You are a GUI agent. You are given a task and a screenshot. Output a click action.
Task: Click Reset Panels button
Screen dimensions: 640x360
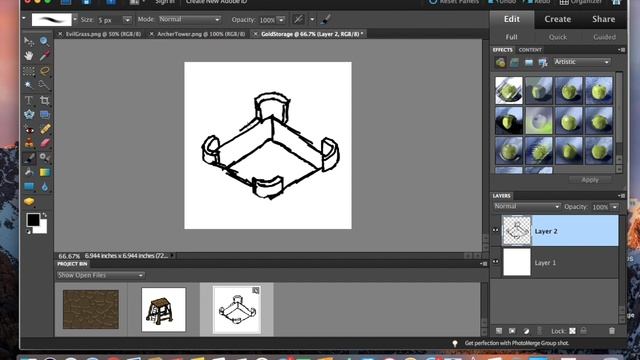pyautogui.click(x=453, y=2)
